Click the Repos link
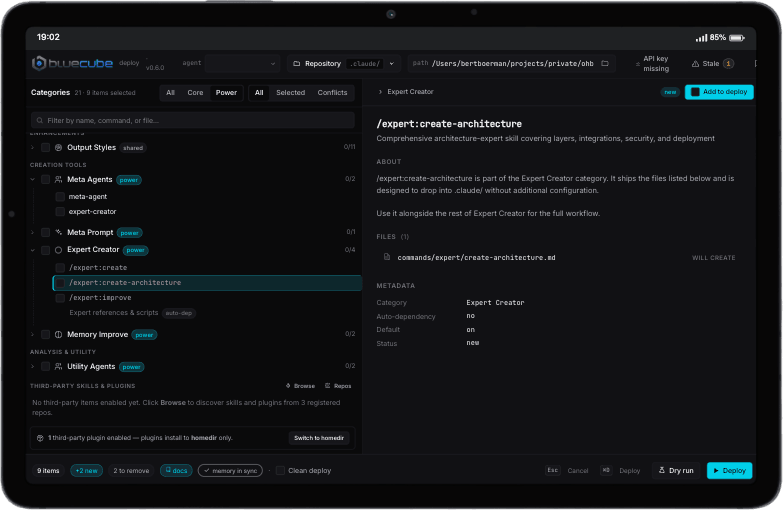 [338, 386]
